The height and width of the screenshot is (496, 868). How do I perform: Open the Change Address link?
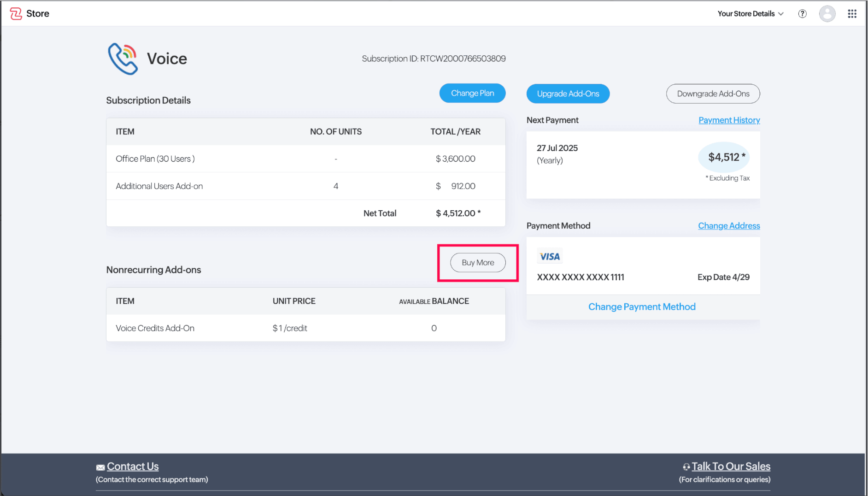728,226
